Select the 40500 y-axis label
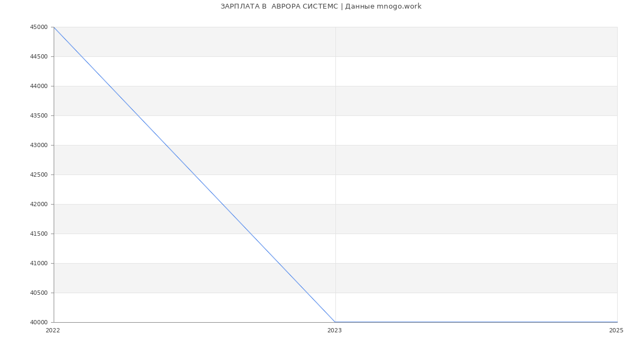Screen dimensions: 644x349 [x=40, y=293]
